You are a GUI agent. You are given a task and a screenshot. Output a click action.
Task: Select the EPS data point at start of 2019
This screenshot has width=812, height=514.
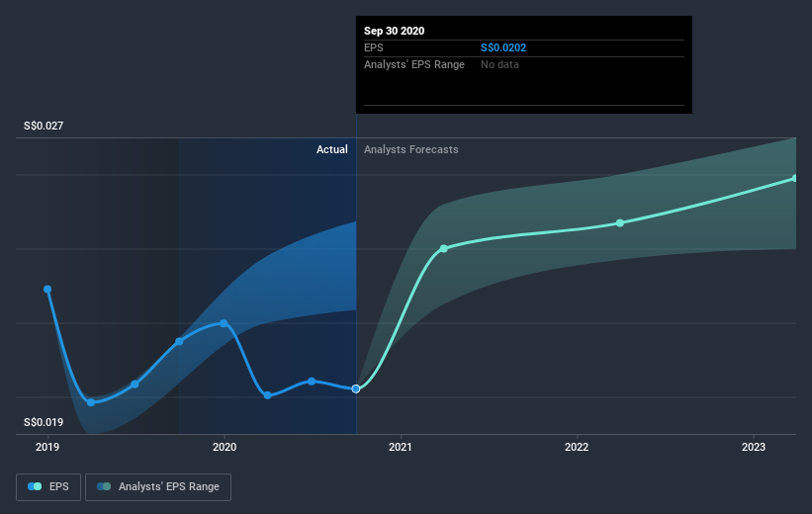click(x=47, y=290)
